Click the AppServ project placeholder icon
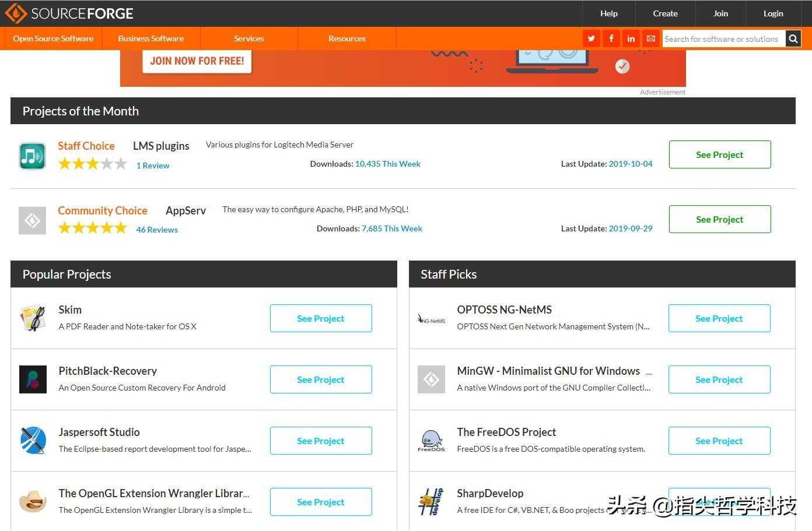Image resolution: width=812 pixels, height=531 pixels. 32,220
